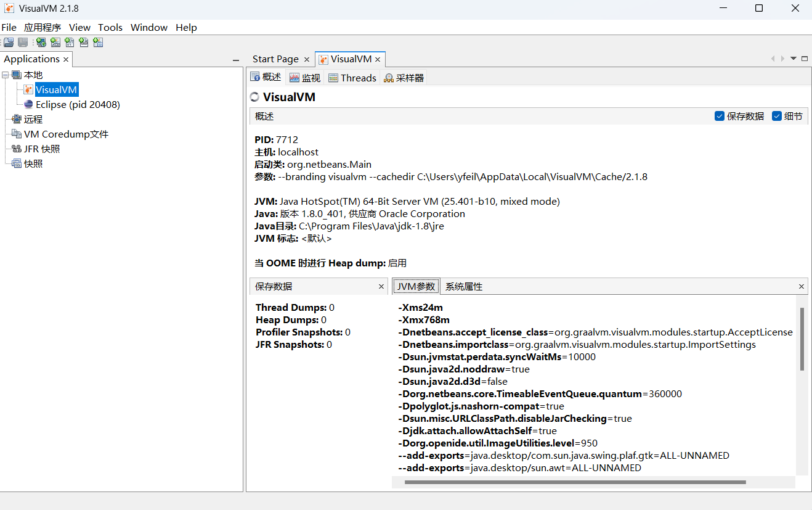Click the save application views toolbar icon
The height and width of the screenshot is (510, 812).
point(23,42)
